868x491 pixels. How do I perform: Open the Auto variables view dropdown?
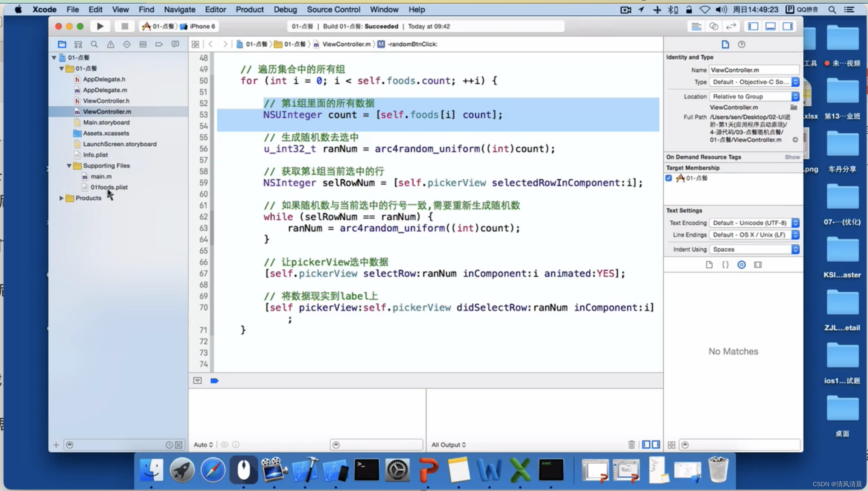[x=203, y=445]
